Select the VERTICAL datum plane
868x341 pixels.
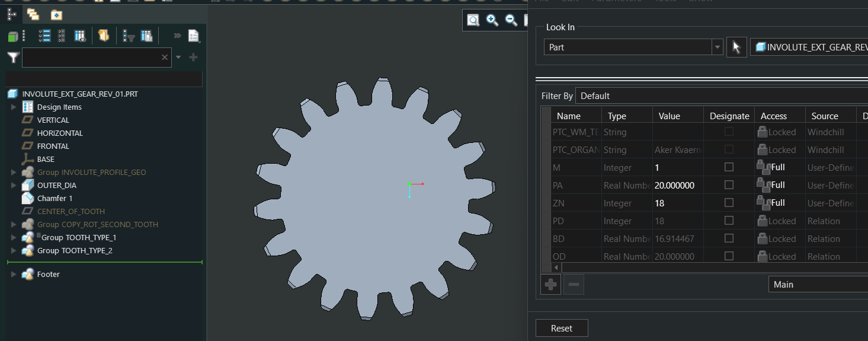point(53,120)
